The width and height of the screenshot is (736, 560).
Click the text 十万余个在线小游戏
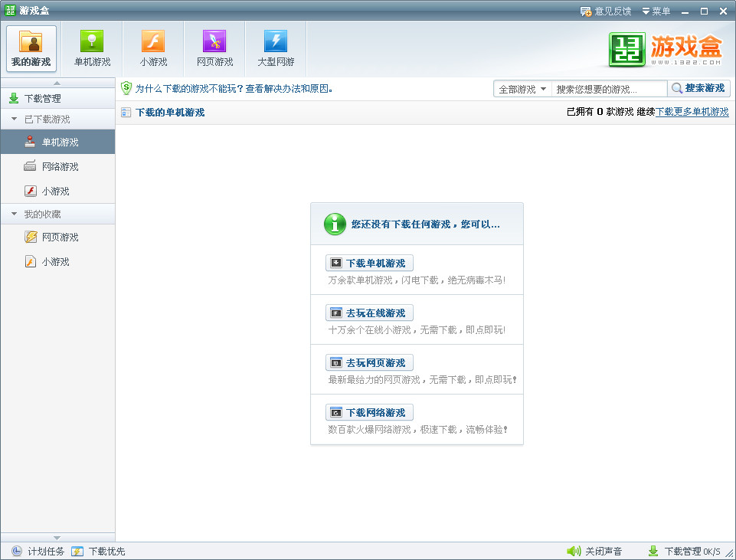tap(417, 330)
